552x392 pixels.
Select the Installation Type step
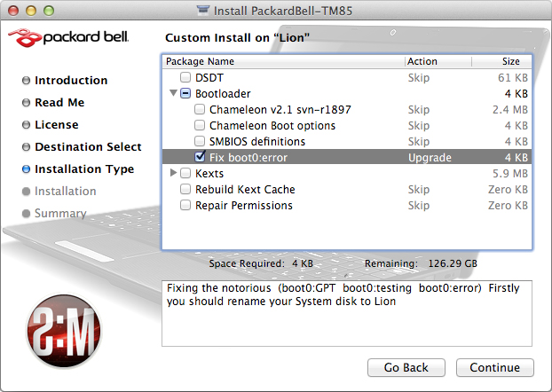[x=84, y=169]
